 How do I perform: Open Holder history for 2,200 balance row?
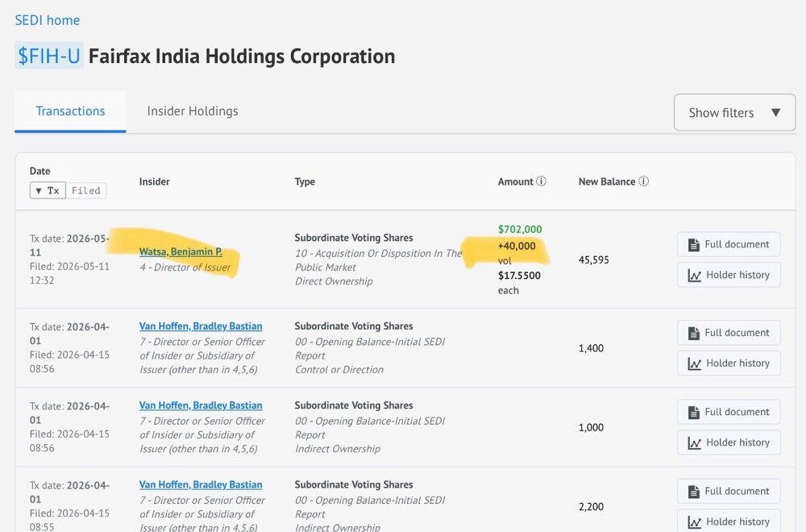[x=729, y=521]
